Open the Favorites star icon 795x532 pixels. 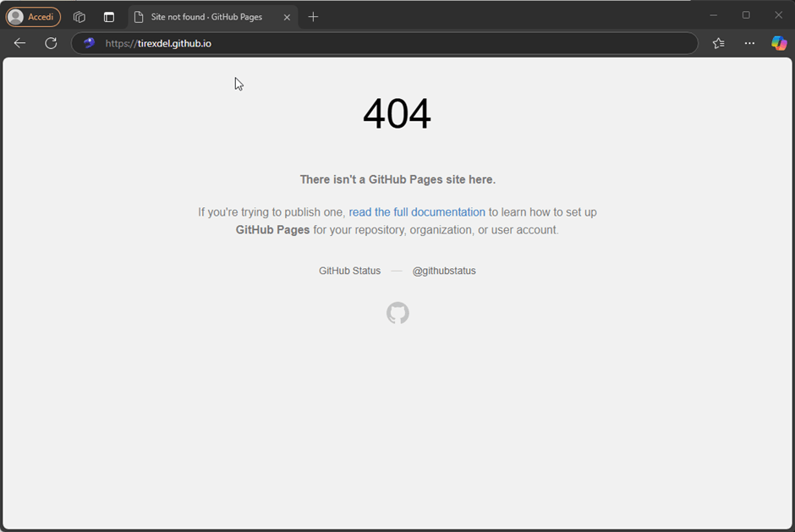(x=718, y=43)
